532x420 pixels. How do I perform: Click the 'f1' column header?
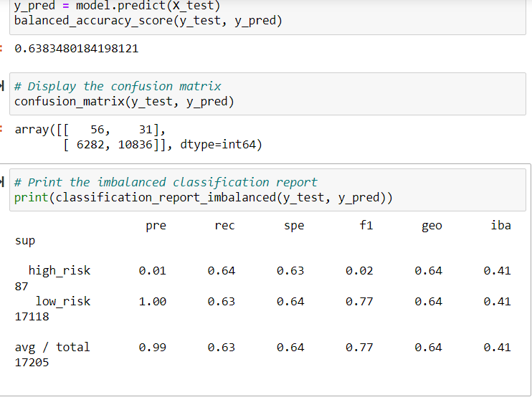(366, 225)
